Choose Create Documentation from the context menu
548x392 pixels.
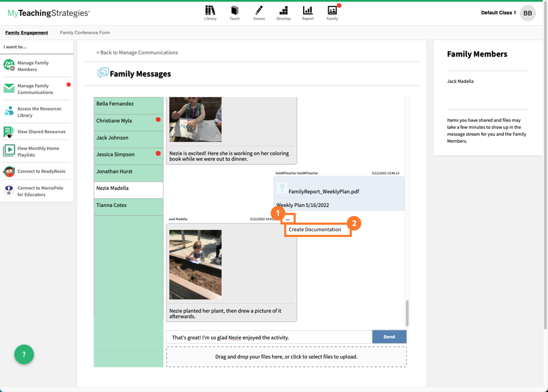point(315,229)
